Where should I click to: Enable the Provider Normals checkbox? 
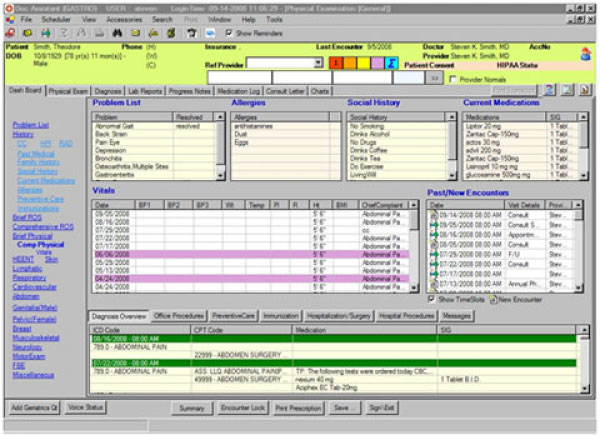[x=453, y=79]
